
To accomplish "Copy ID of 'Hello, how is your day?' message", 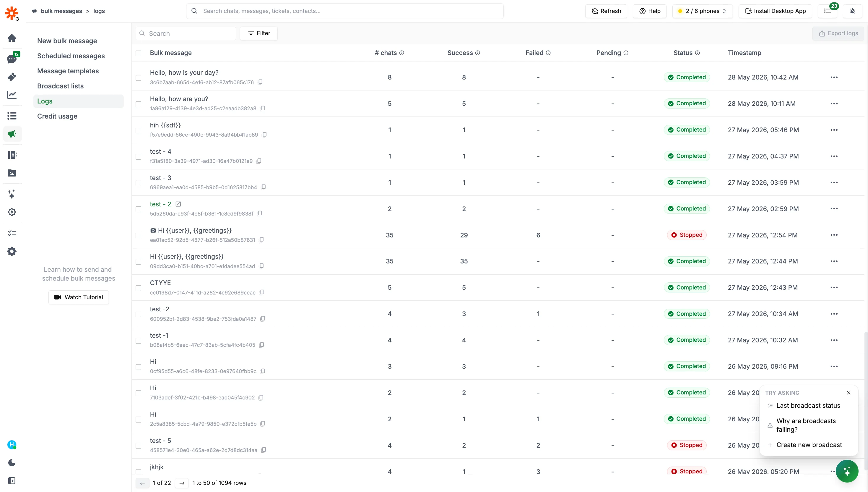I will [260, 82].
